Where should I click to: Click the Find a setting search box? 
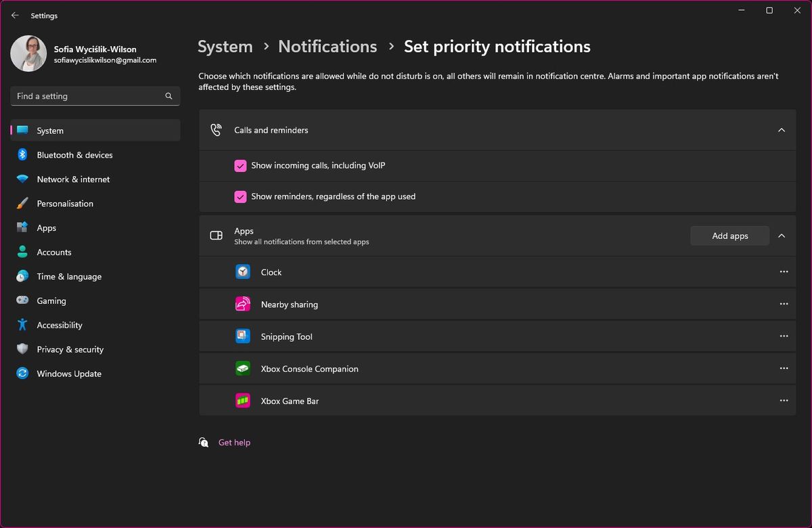95,96
